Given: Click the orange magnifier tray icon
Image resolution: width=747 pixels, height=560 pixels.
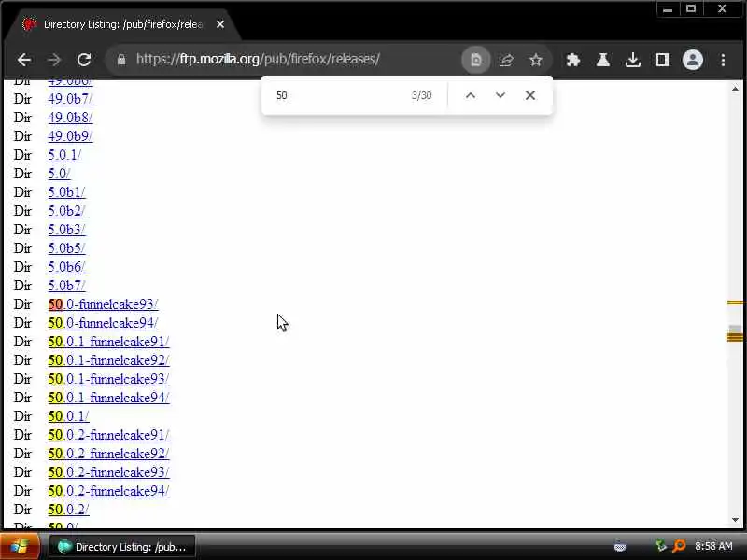Looking at the screenshot, I should pos(679,546).
